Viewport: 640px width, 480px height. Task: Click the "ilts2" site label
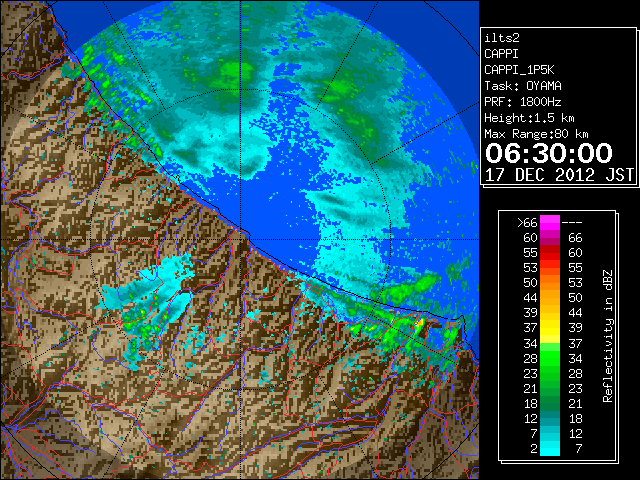502,38
